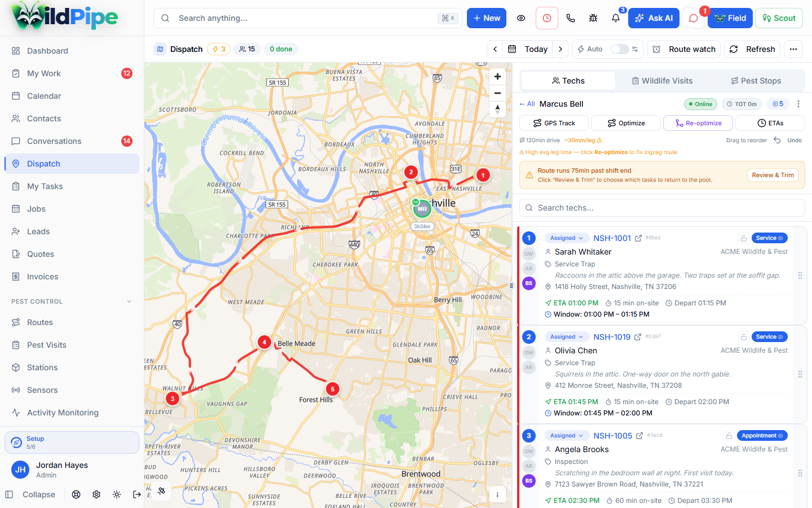
Task: Open Dashboard in sidebar
Action: coord(72,51)
